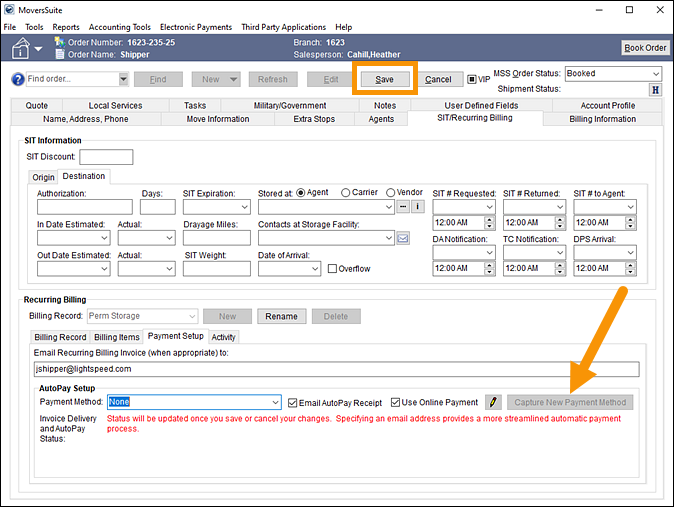Click the help question mark icon
Screen dimensions: 674x507
pyautogui.click(x=17, y=79)
